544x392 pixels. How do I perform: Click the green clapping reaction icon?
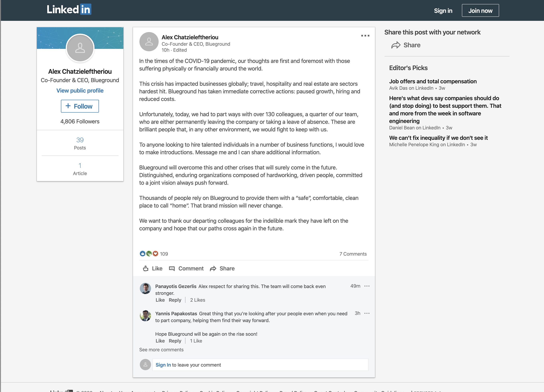149,254
